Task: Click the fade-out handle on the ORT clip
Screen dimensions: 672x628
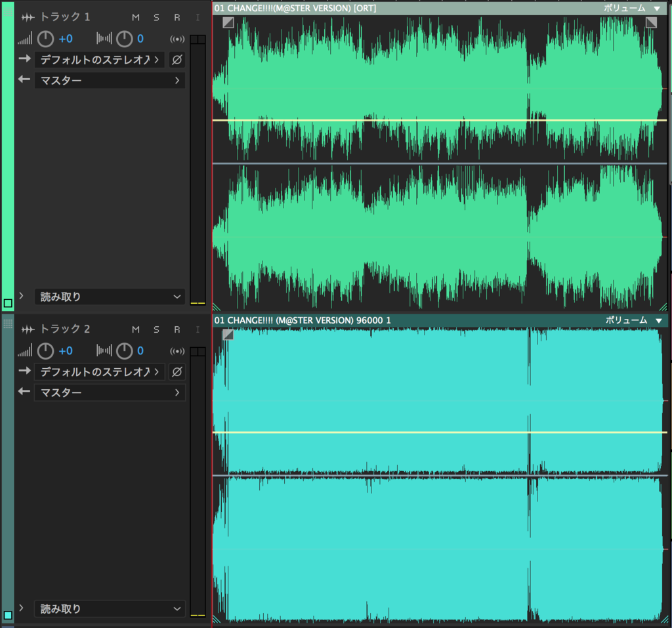Action: (x=651, y=22)
